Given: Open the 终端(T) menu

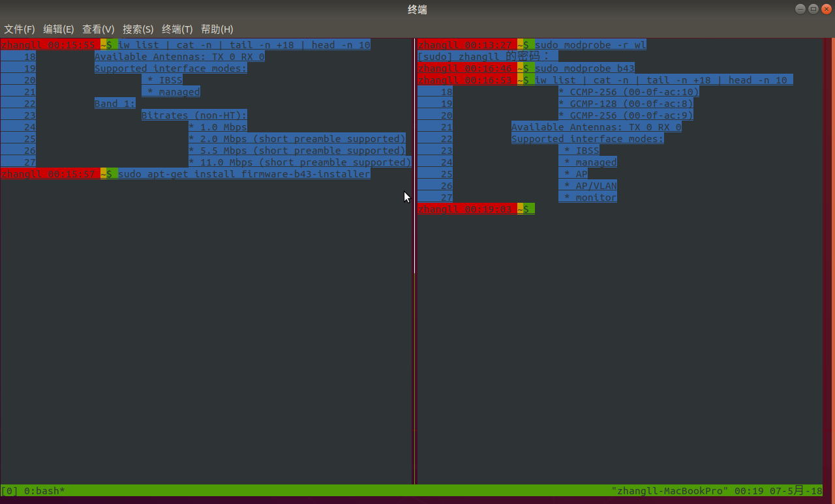Looking at the screenshot, I should tap(177, 29).
